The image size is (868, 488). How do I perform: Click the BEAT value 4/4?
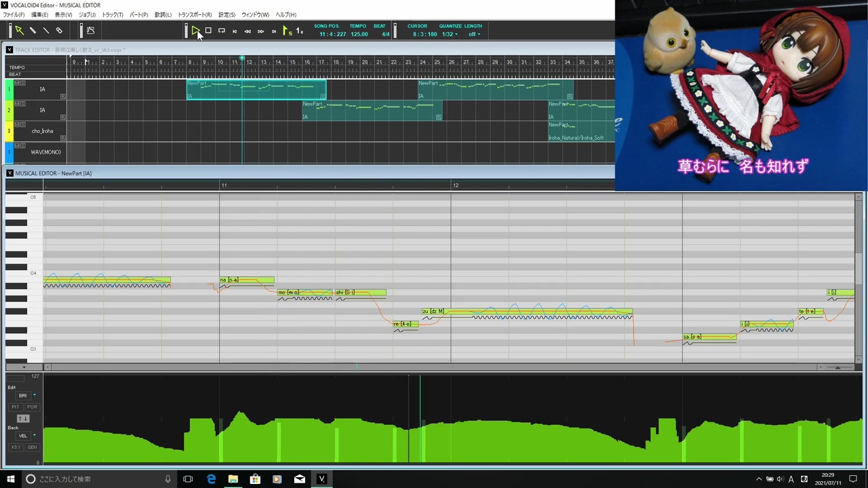click(386, 34)
